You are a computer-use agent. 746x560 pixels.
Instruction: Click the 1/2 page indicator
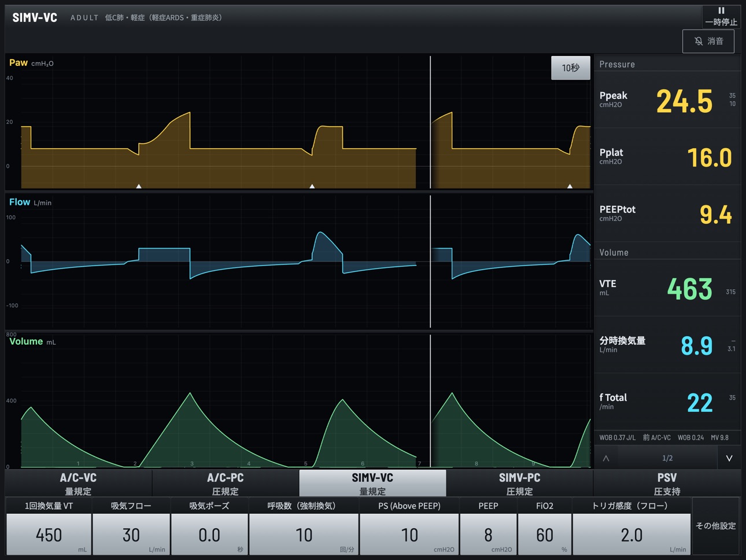point(667,458)
